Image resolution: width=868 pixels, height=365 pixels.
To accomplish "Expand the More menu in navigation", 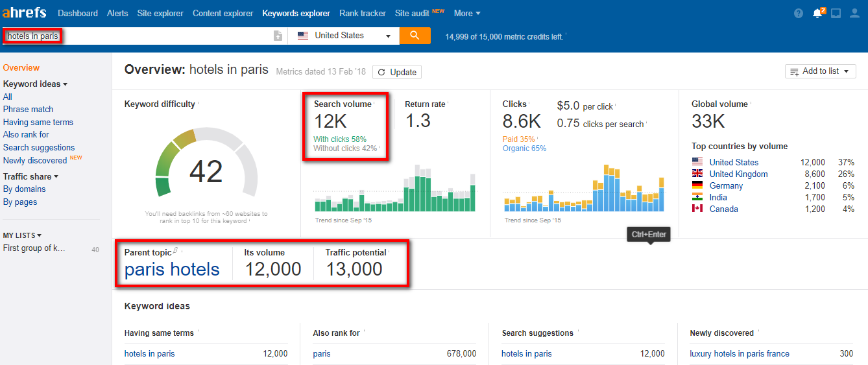I will (x=467, y=13).
